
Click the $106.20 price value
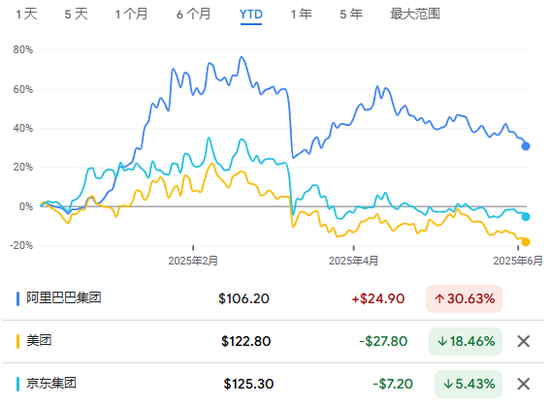[244, 299]
